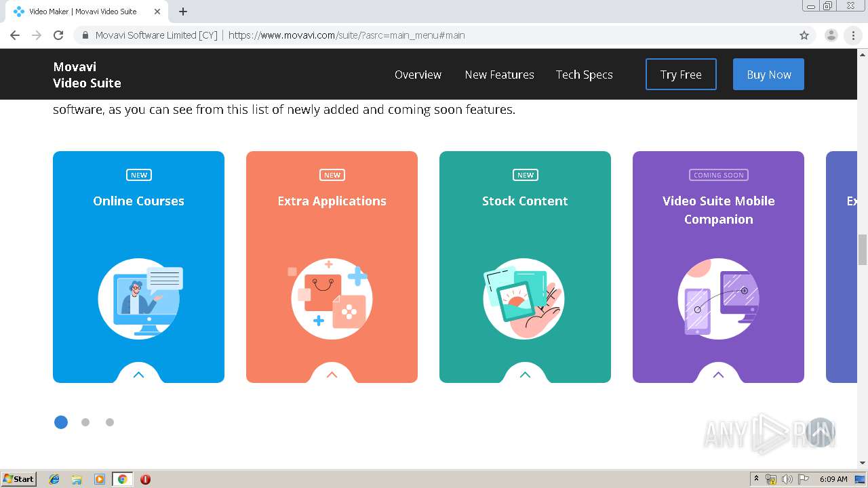The image size is (868, 488).
Task: Expand the Extra Applications card chevron
Action: (332, 374)
